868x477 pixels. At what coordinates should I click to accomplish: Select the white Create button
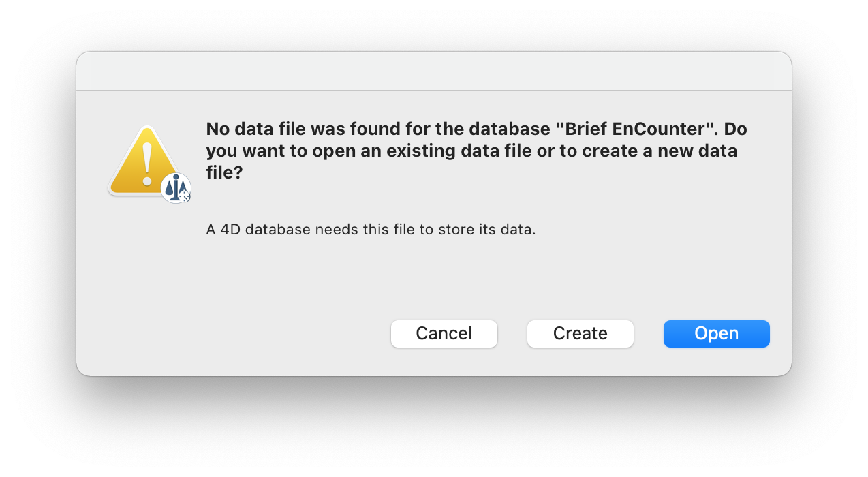[x=580, y=334]
